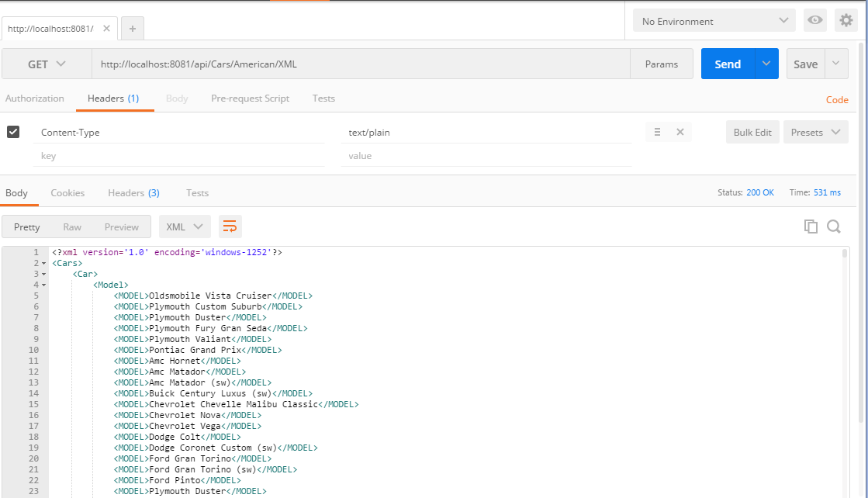Open Bulk Edit for headers
Screen dimensions: 868x498
click(752, 132)
